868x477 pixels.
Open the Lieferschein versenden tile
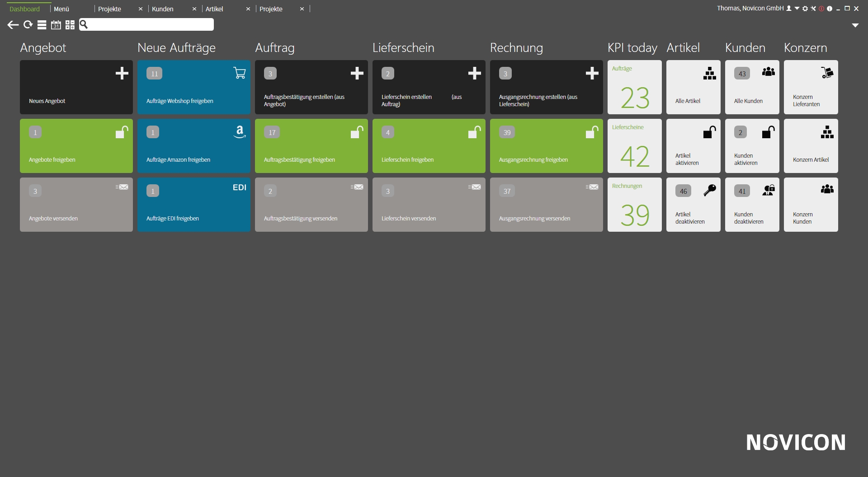pyautogui.click(x=429, y=205)
